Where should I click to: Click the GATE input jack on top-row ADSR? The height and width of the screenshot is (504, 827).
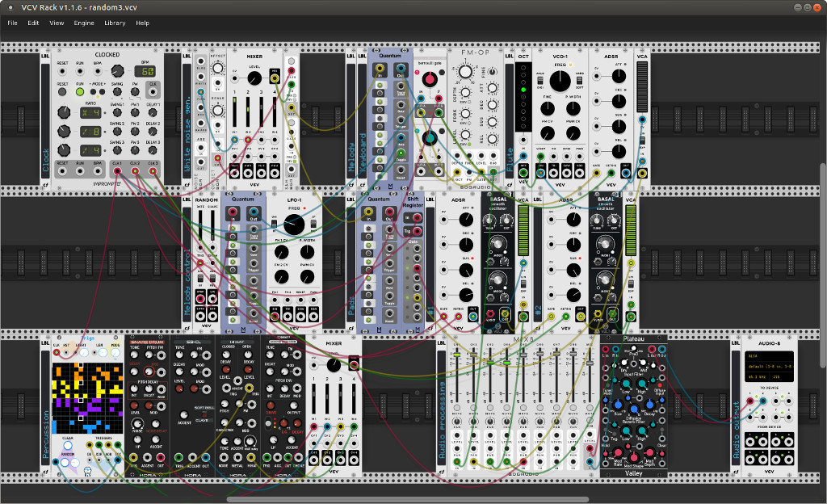[597, 172]
